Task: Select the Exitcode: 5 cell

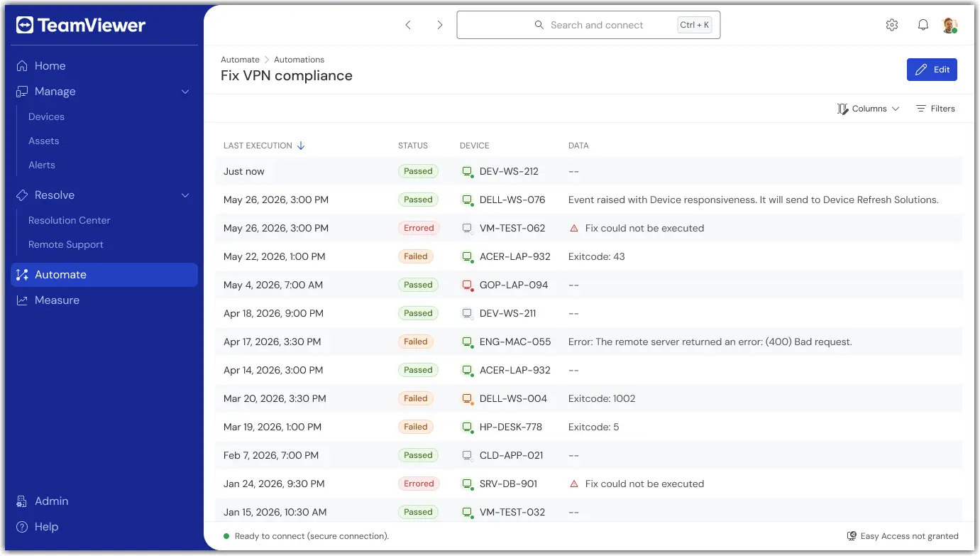Action: click(594, 427)
